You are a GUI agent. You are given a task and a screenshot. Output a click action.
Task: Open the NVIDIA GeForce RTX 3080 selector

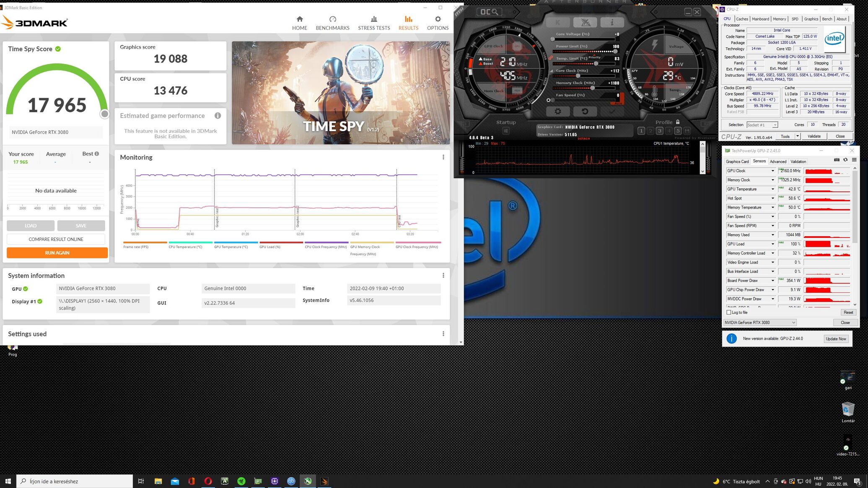pos(759,323)
